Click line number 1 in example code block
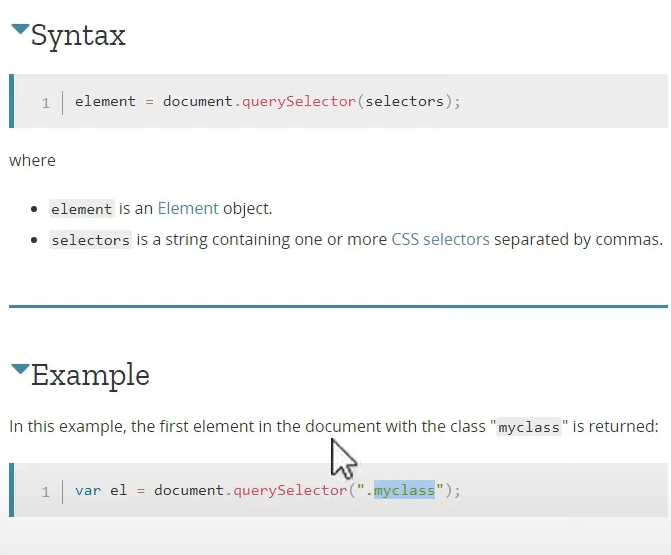The width and height of the screenshot is (671, 555). click(x=46, y=492)
